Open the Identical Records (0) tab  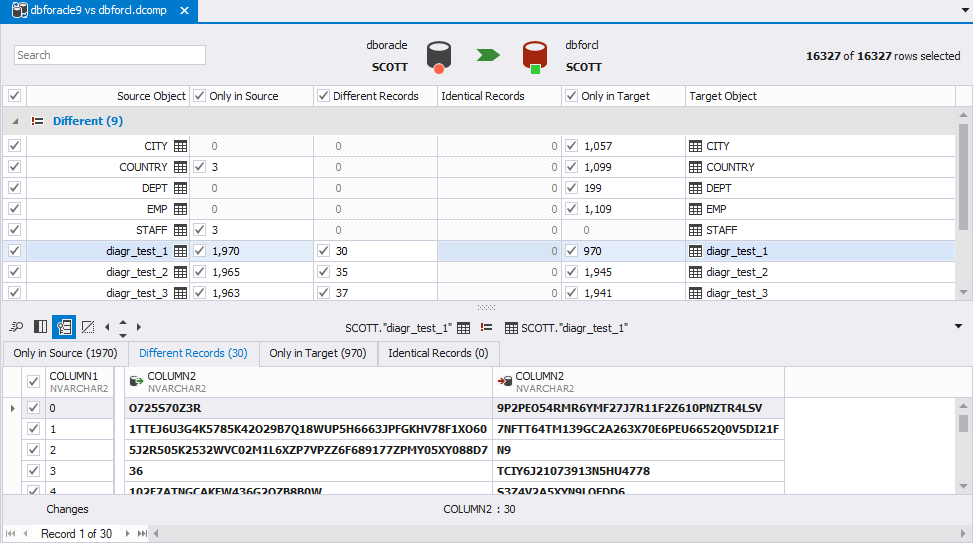click(438, 353)
